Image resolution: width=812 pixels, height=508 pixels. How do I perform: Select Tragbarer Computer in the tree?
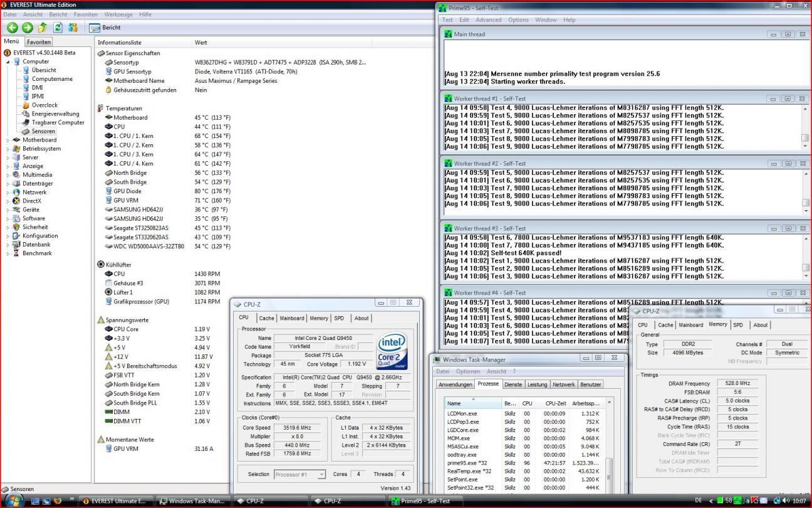click(x=58, y=123)
